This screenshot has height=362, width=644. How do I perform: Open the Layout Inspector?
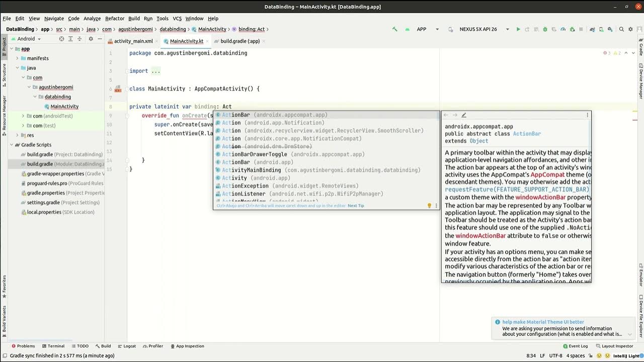tap(614, 346)
